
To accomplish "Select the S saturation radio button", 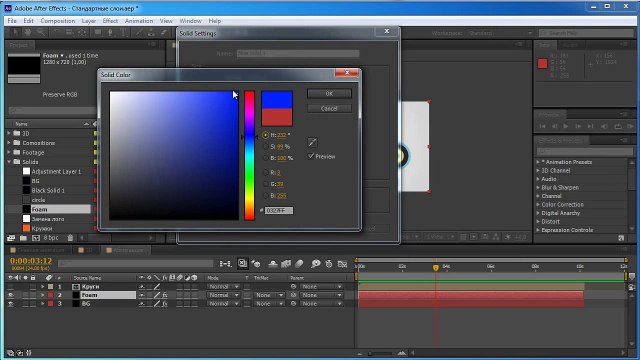I will pyautogui.click(x=265, y=146).
